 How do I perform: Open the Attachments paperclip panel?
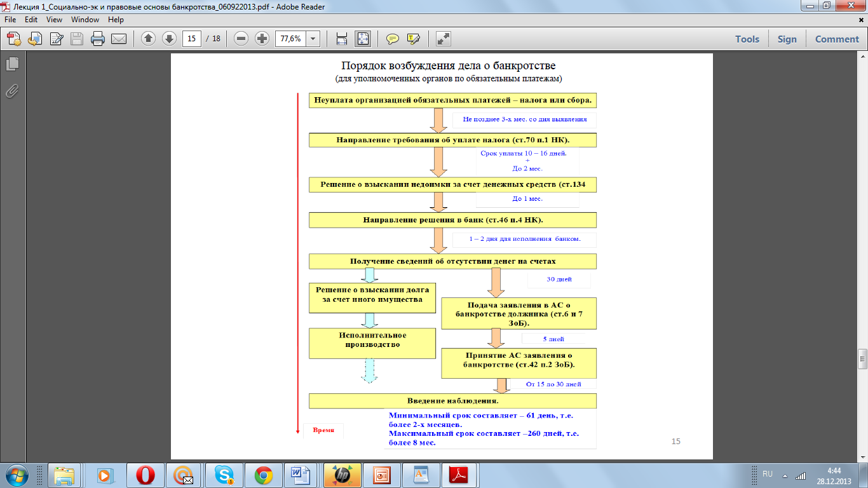click(x=12, y=91)
